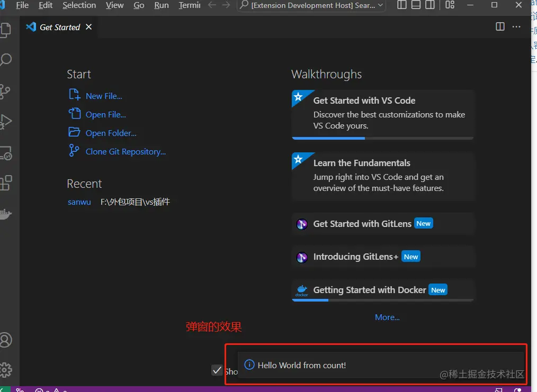
Task: Open Run and Debug view
Action: (6, 122)
